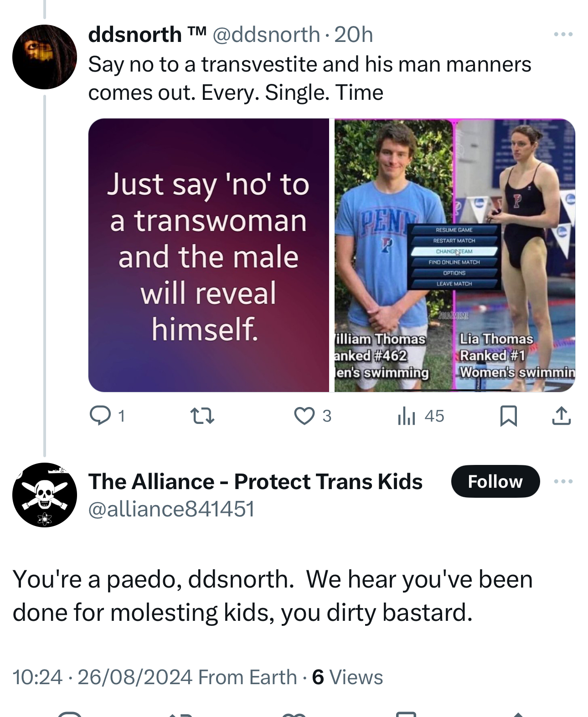Click the @alliance841451 handle
588x717 pixels.
[x=171, y=509]
